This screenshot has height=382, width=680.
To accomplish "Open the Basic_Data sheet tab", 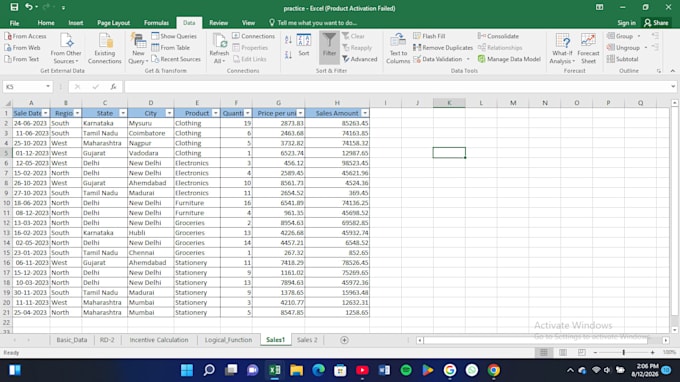I will [x=72, y=340].
